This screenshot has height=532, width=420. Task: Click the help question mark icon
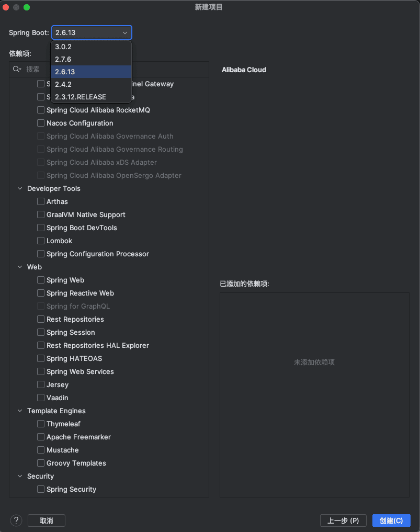(x=16, y=520)
